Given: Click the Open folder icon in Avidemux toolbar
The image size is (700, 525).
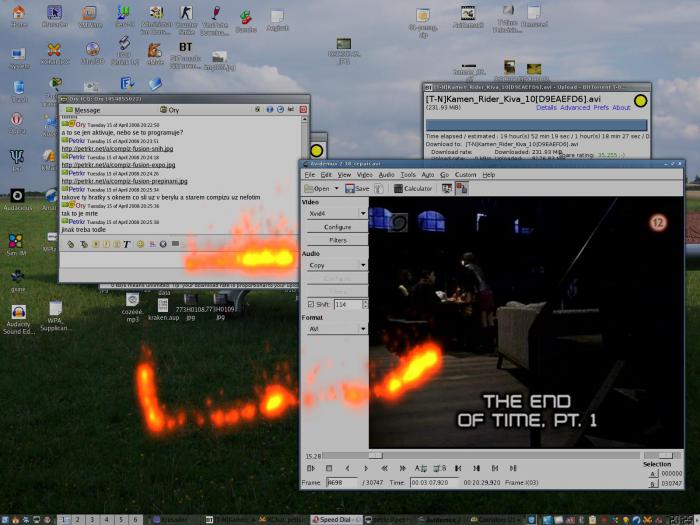Looking at the screenshot, I should coord(309,188).
